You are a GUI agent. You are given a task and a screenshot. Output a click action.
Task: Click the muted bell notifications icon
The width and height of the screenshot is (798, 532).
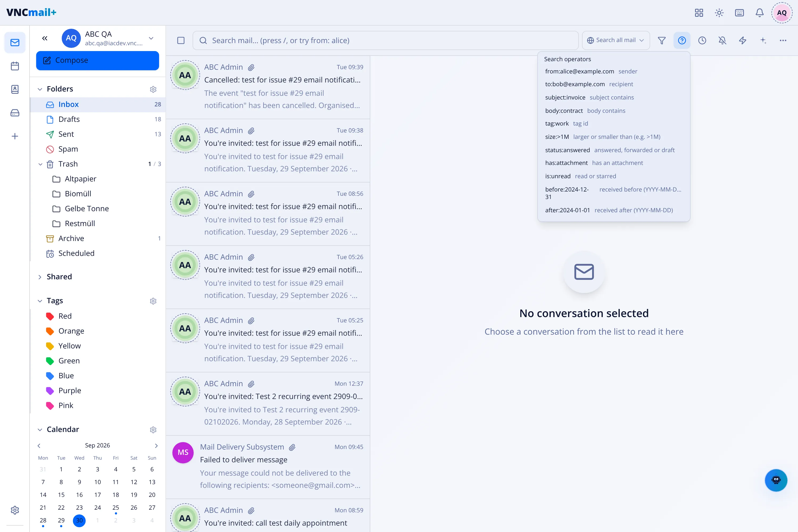pos(722,40)
